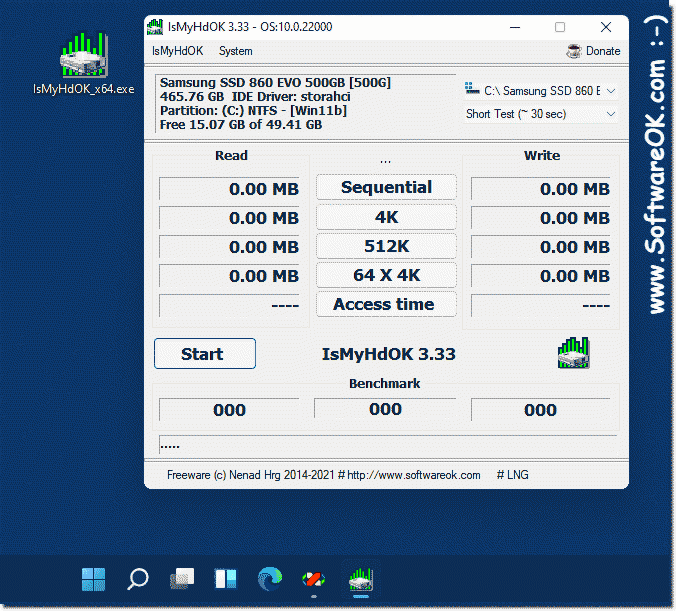This screenshot has width=676, height=611.
Task: Click the 512K read value field
Action: point(229,247)
